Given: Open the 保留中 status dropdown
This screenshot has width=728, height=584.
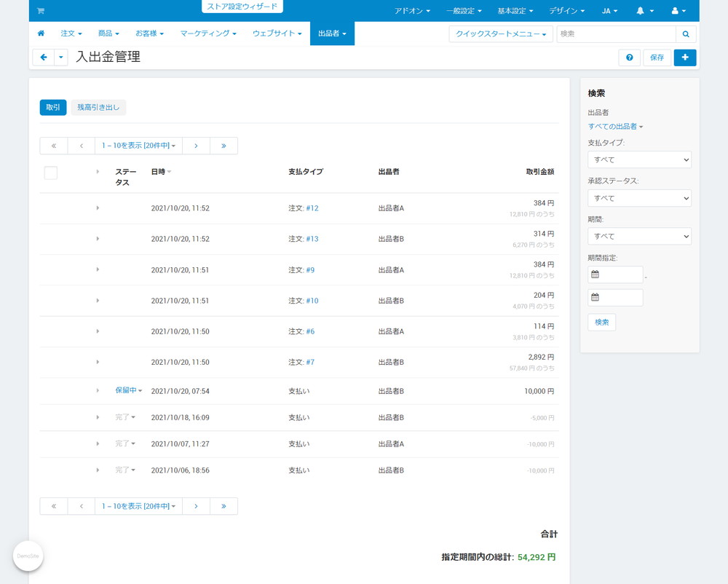Looking at the screenshot, I should (x=129, y=390).
